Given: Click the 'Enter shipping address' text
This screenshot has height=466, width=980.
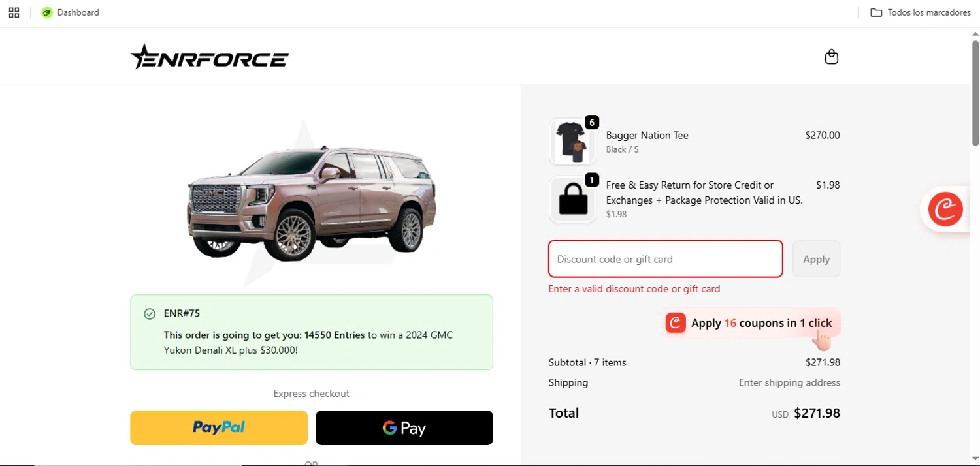Looking at the screenshot, I should coord(789,382).
